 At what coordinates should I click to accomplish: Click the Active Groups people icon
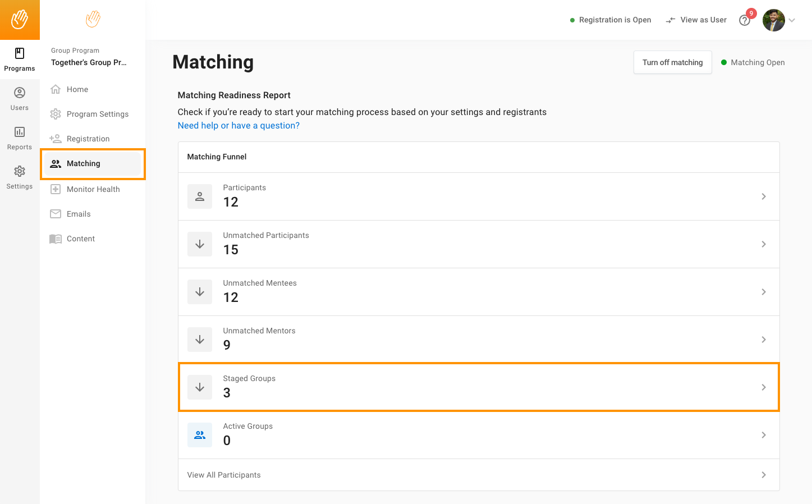(200, 435)
